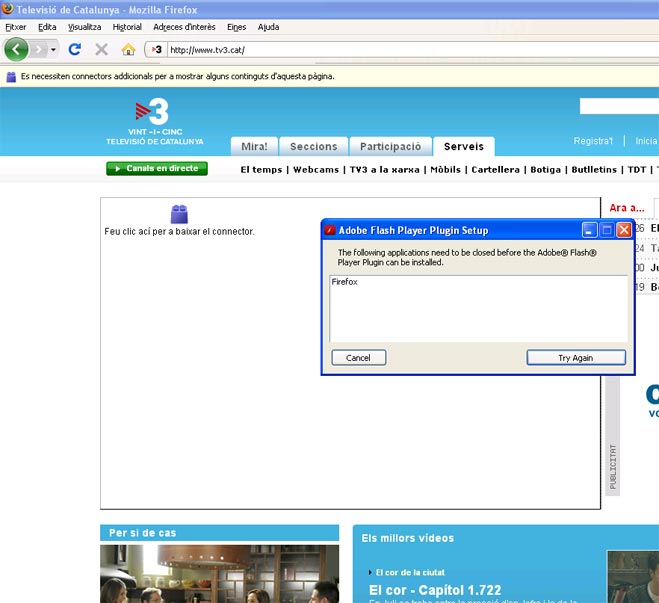
Task: Click the Firefox back arrow button
Action: (x=16, y=50)
